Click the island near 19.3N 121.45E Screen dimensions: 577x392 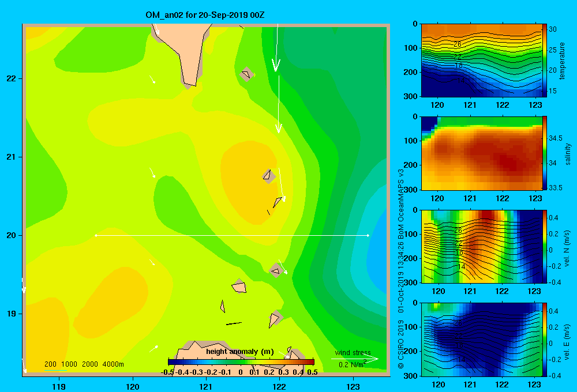click(239, 287)
